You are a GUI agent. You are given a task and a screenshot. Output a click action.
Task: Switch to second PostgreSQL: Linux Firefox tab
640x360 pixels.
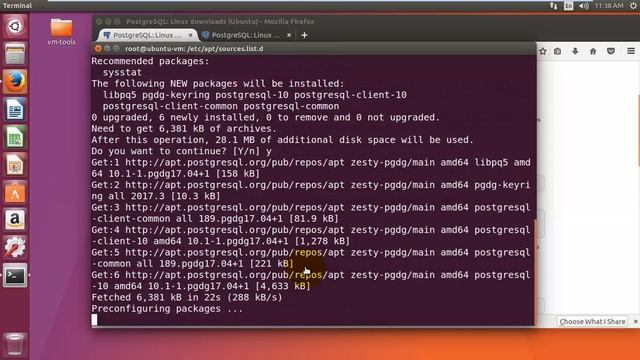pos(246,35)
